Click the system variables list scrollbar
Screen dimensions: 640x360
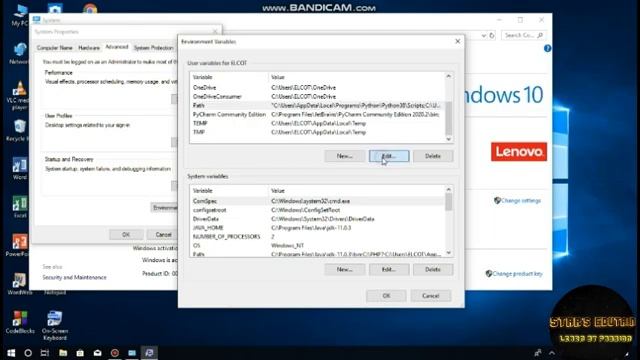coord(449,202)
